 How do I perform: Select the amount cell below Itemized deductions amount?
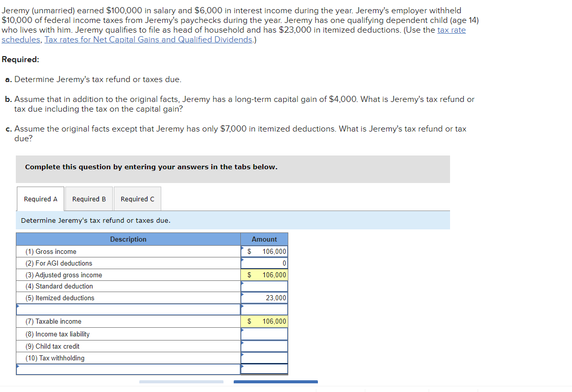(x=264, y=309)
